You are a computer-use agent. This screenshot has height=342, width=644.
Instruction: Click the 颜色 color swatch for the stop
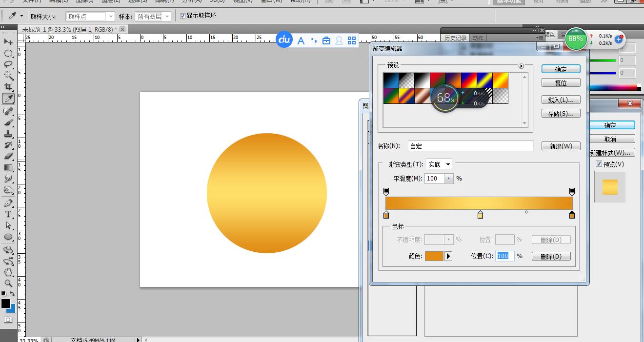click(x=433, y=256)
